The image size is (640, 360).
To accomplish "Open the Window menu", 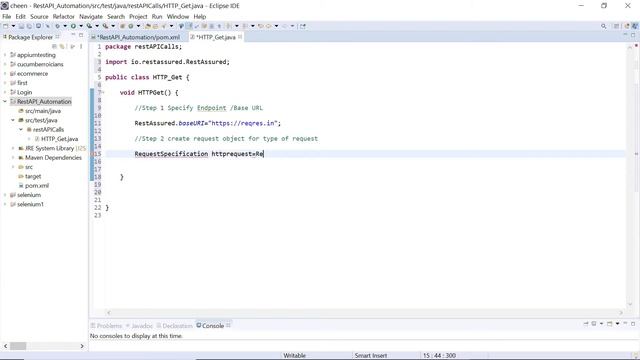I will point(178,16).
